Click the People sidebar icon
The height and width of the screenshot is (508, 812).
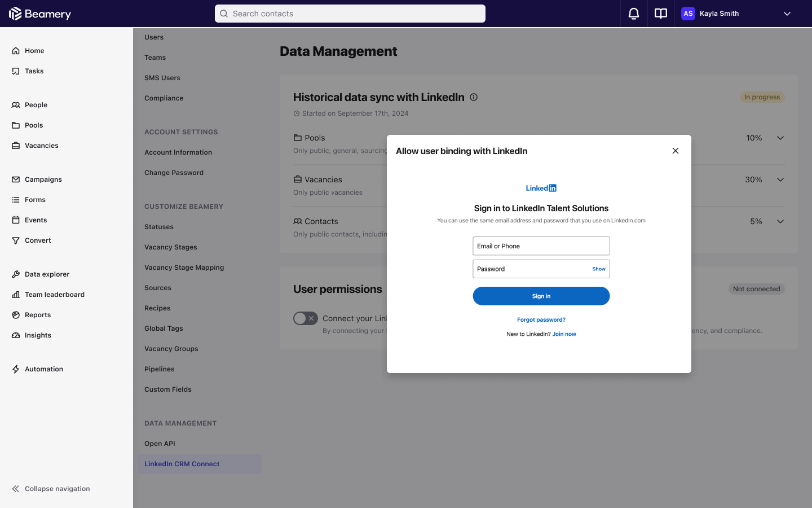(x=16, y=105)
